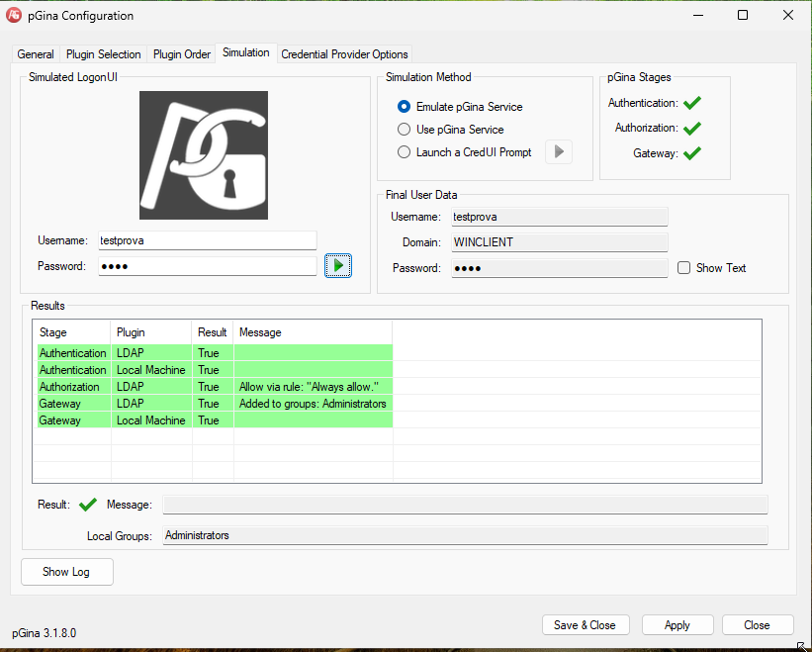
Task: Select the Authorization LDAP row
Action: click(x=215, y=386)
